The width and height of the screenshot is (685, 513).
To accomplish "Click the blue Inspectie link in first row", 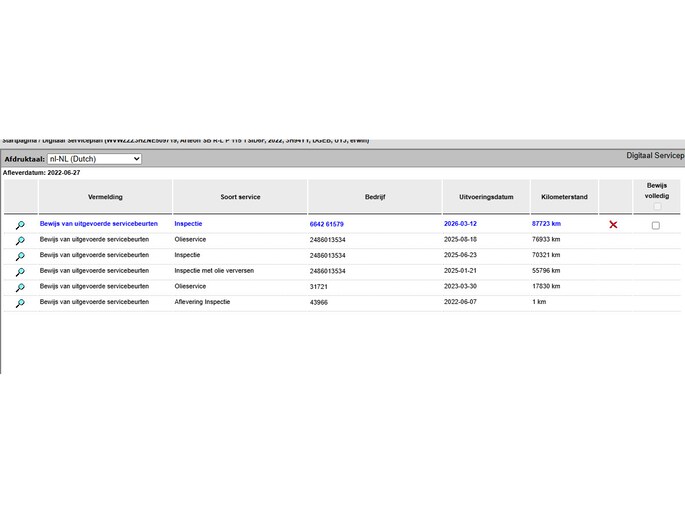I will [x=188, y=224].
